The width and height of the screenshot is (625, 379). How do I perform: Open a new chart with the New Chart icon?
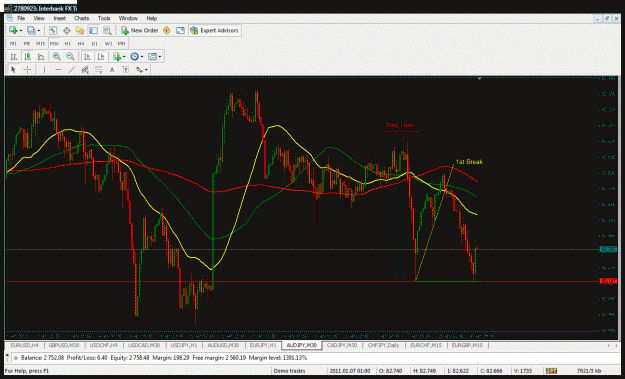(13, 30)
